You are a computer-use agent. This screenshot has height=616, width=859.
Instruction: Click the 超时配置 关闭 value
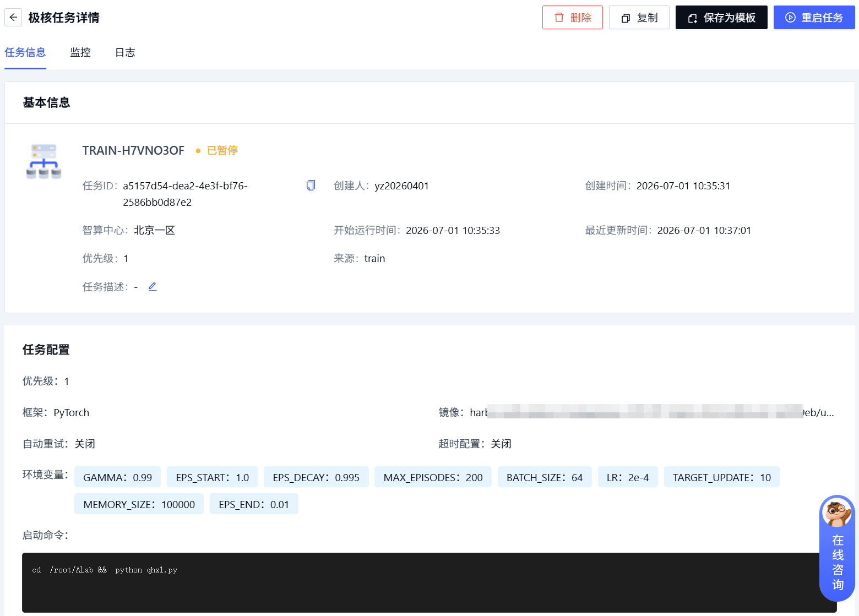coord(501,444)
